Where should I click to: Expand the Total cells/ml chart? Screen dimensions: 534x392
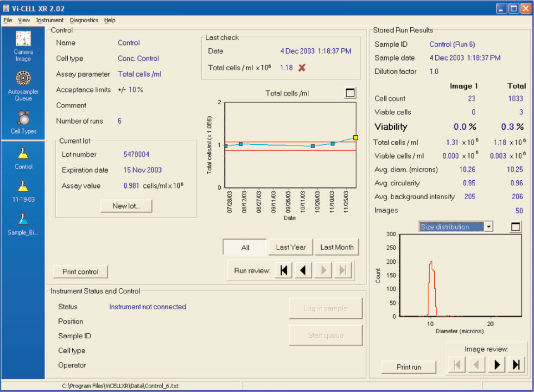[350, 93]
